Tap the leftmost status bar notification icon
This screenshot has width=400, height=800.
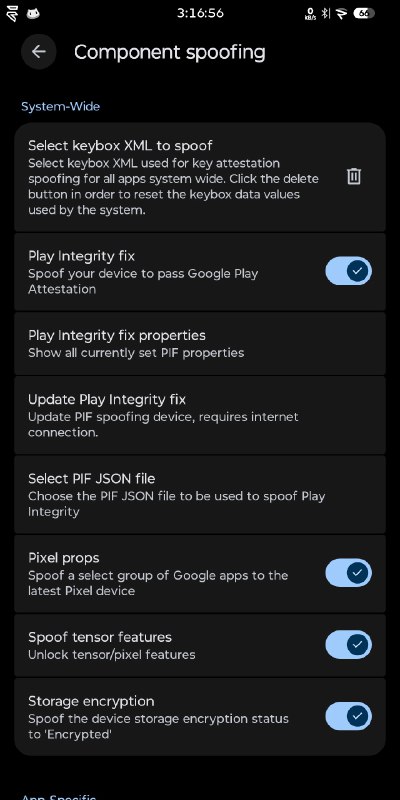click(x=12, y=14)
